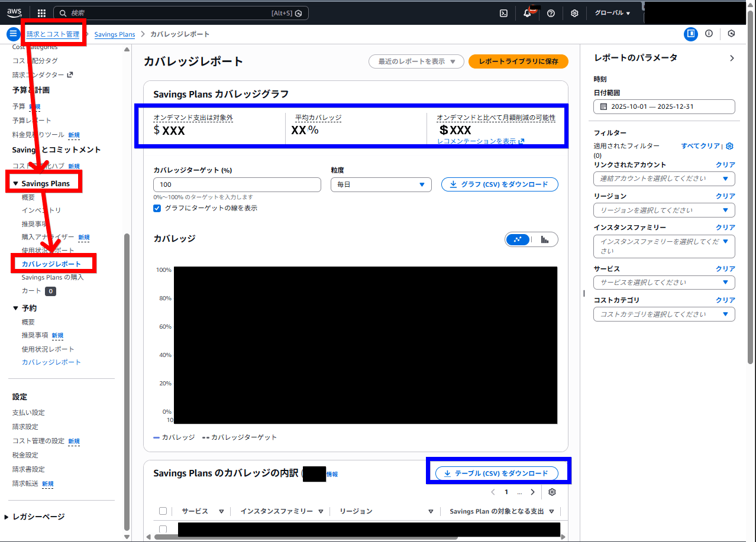Screen dimensions: 756x542
Task: Open インベントリ in the Savings Plans menu
Action: click(41, 210)
